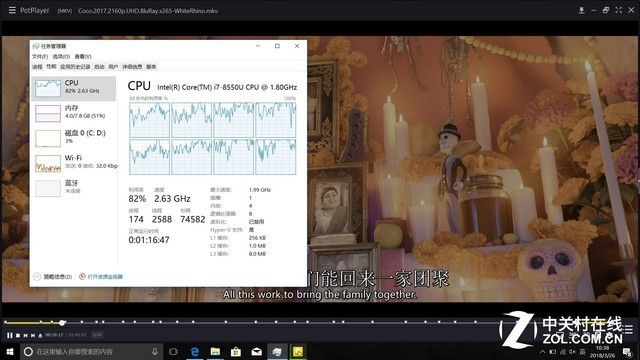The height and width of the screenshot is (360, 640).
Task: Switch to the 应用历史记录 tab
Action: 75,67
